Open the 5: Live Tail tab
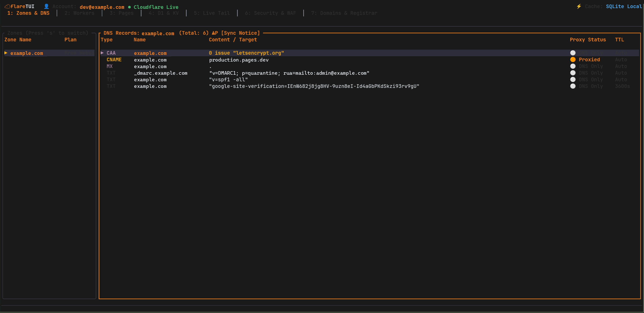 pyautogui.click(x=212, y=13)
